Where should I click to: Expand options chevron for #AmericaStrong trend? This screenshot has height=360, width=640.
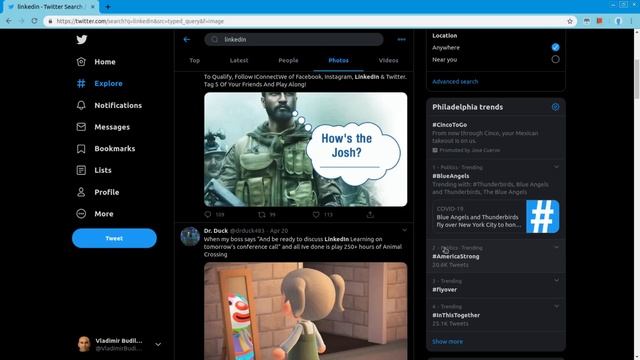[556, 247]
